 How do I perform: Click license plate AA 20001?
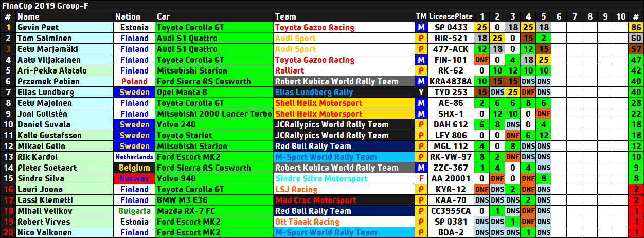451,178
